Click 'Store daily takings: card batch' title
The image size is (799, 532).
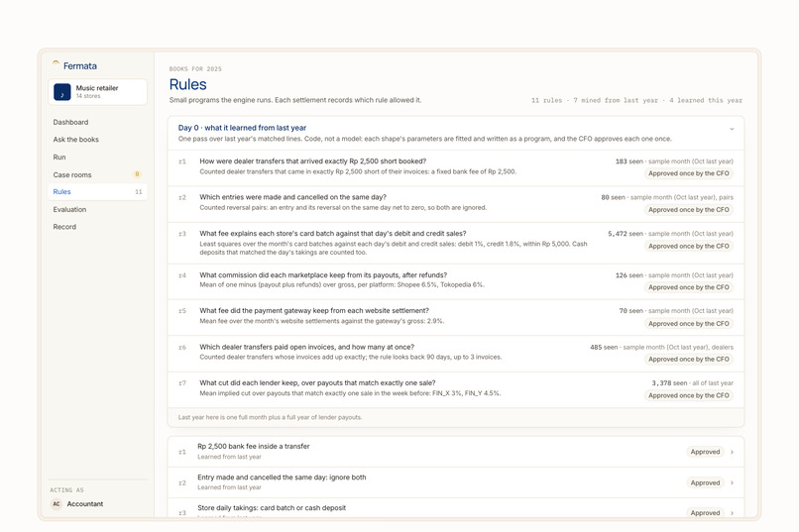point(272,508)
